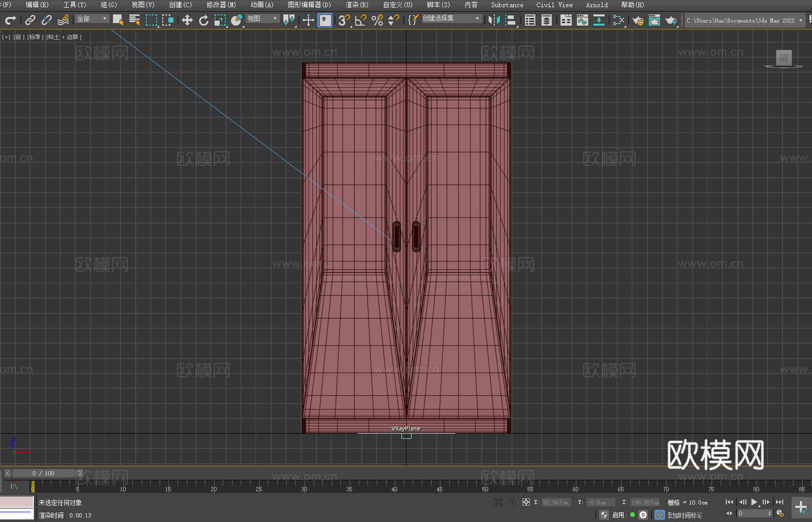Click Edit Named Selection Sets icon
This screenshot has width=812, height=522.
[x=413, y=20]
